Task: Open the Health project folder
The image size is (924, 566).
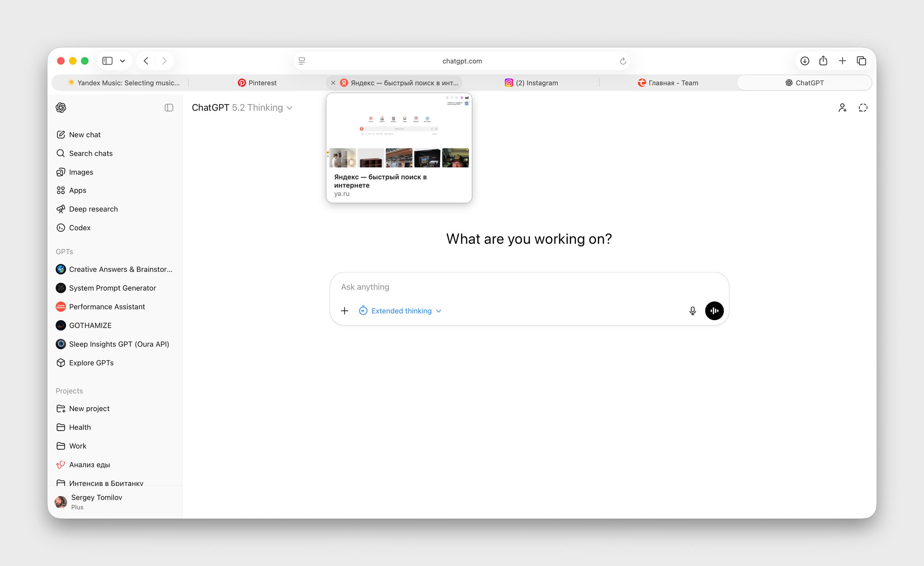Action: 115,428
